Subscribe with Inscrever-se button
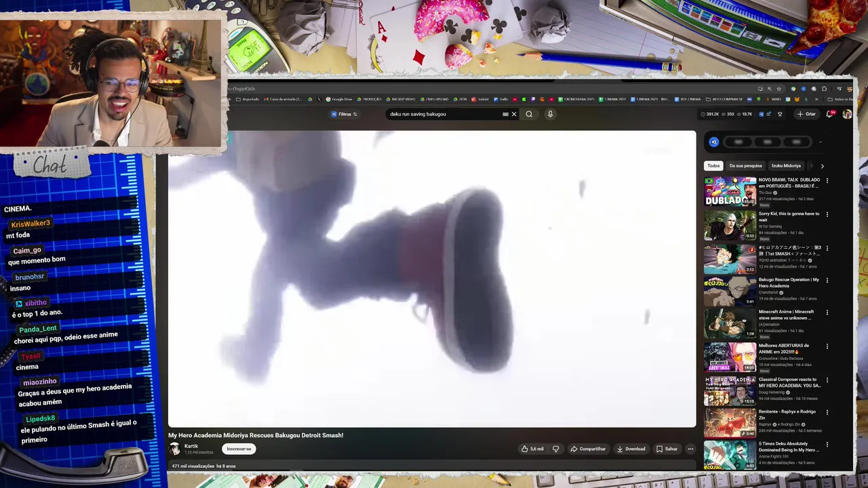The height and width of the screenshot is (488, 868). (x=239, y=449)
